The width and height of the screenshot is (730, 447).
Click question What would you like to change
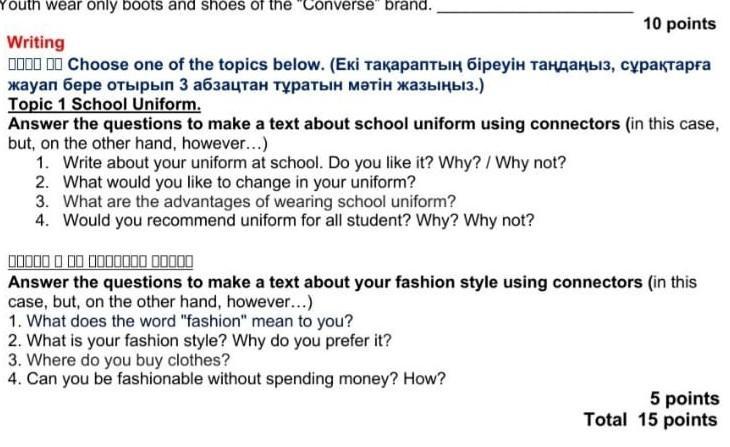[x=225, y=182]
